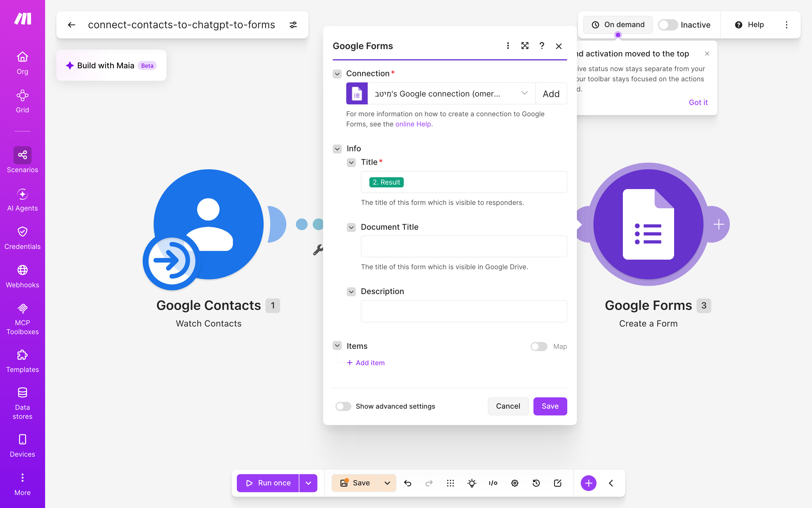Open the Grid section in sidebar
The width and height of the screenshot is (812, 508).
[23, 101]
